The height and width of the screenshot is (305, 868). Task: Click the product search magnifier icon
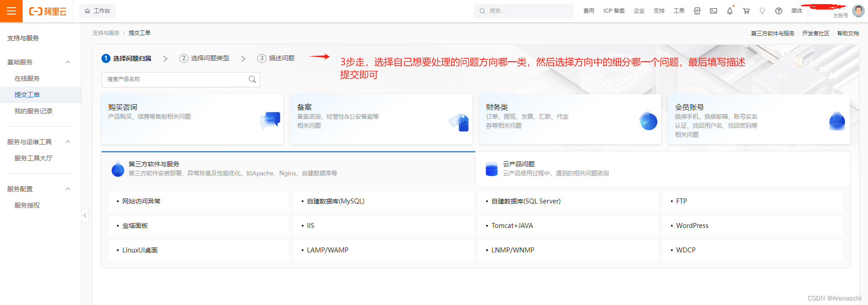pos(252,79)
